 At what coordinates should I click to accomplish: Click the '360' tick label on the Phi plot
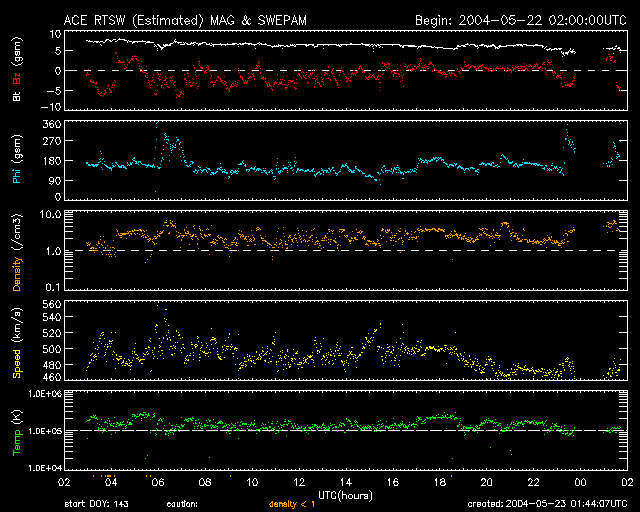52,124
